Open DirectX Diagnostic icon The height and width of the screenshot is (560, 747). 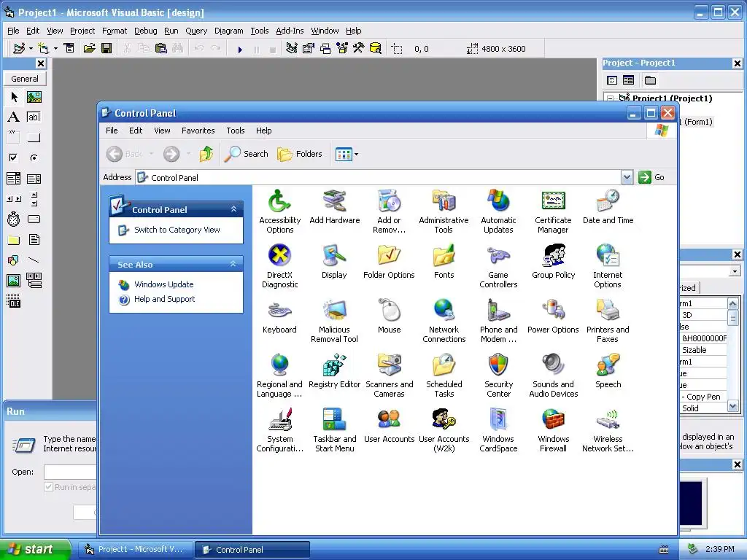(x=279, y=266)
